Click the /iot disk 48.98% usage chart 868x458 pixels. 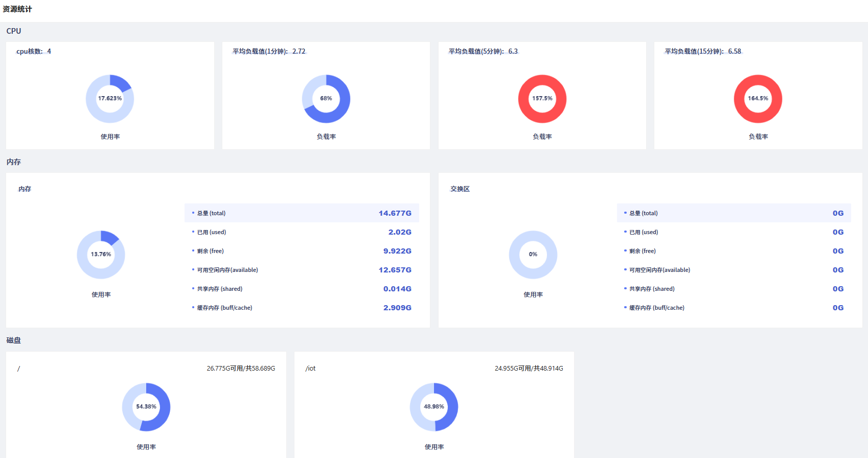pyautogui.click(x=434, y=407)
